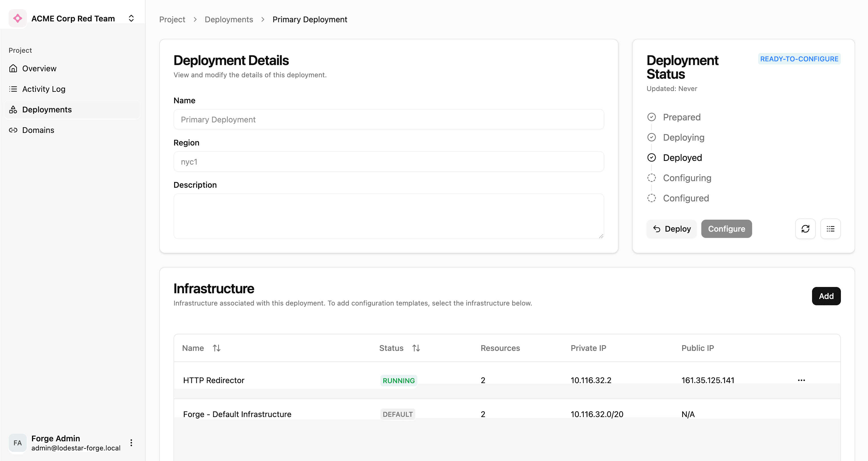Click the Deployments breadcrumb link
This screenshot has width=868, height=461.
point(228,19)
